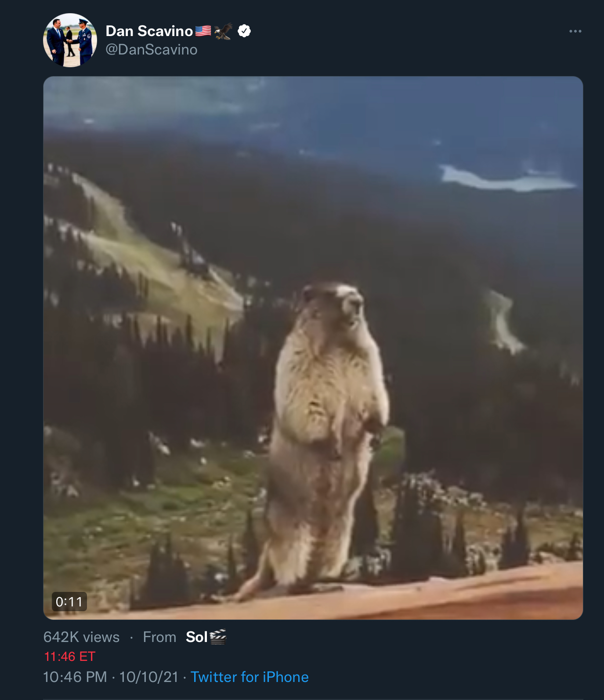Click the eagle emoji beside the name
Screen dimensions: 604x700
224,31
